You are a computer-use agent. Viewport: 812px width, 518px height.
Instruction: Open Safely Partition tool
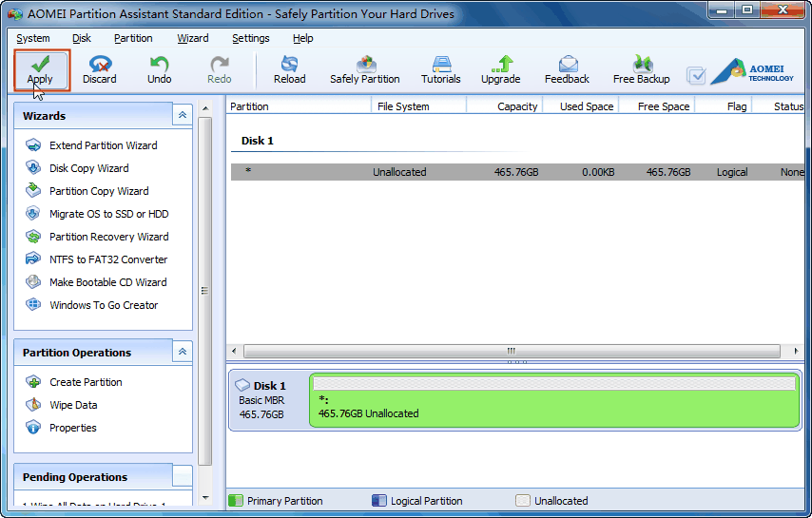(x=364, y=70)
